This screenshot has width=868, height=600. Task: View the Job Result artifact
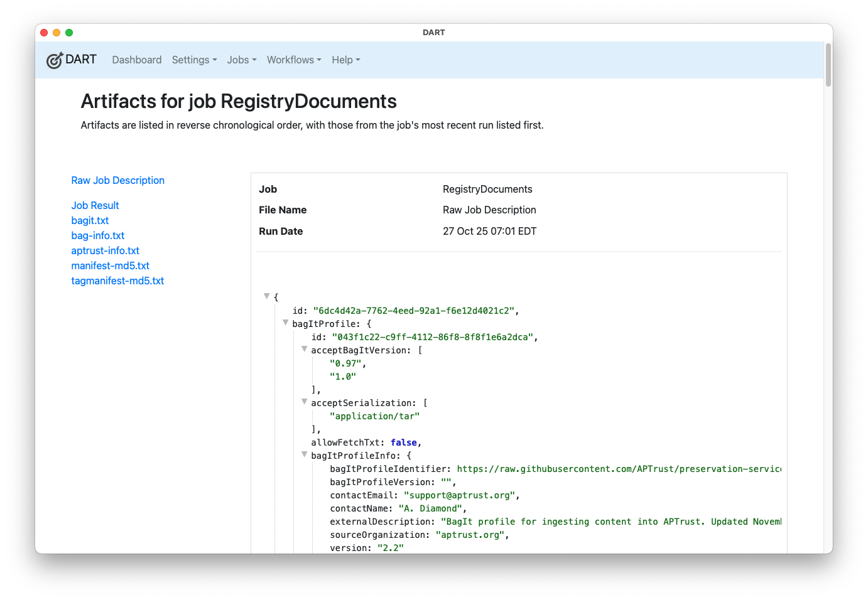[x=95, y=206]
